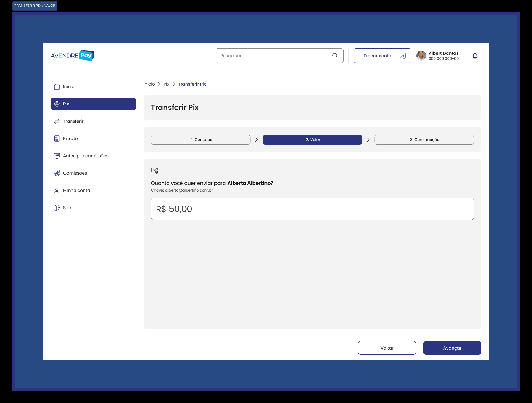Viewport: 532px width, 403px height.
Task: Click the Avançar button
Action: pos(452,348)
